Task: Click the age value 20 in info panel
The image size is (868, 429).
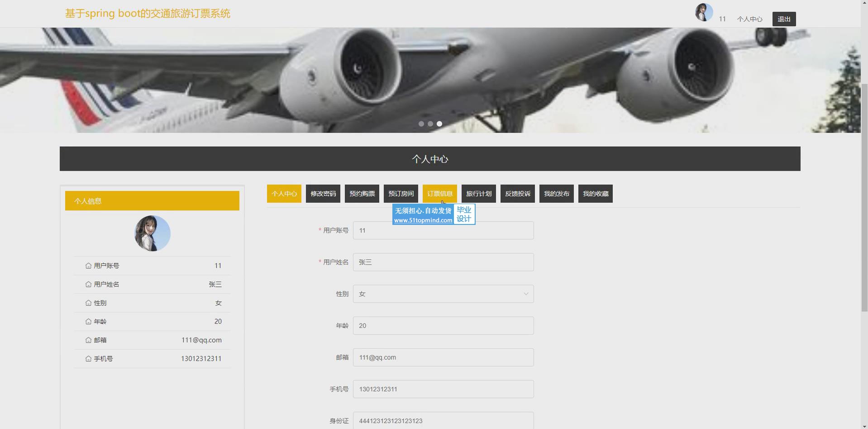Action: click(x=218, y=321)
